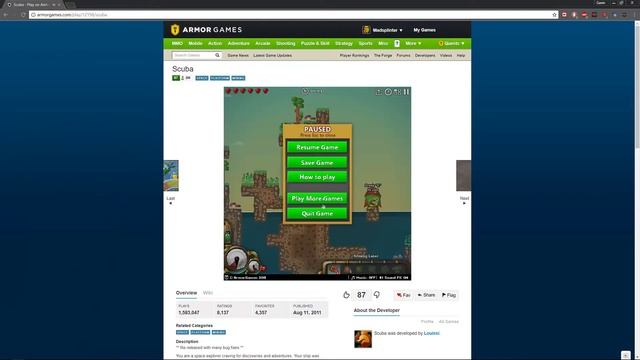This screenshot has width=640, height=360.
Task: Click the browser reload icon
Action: 23,15
